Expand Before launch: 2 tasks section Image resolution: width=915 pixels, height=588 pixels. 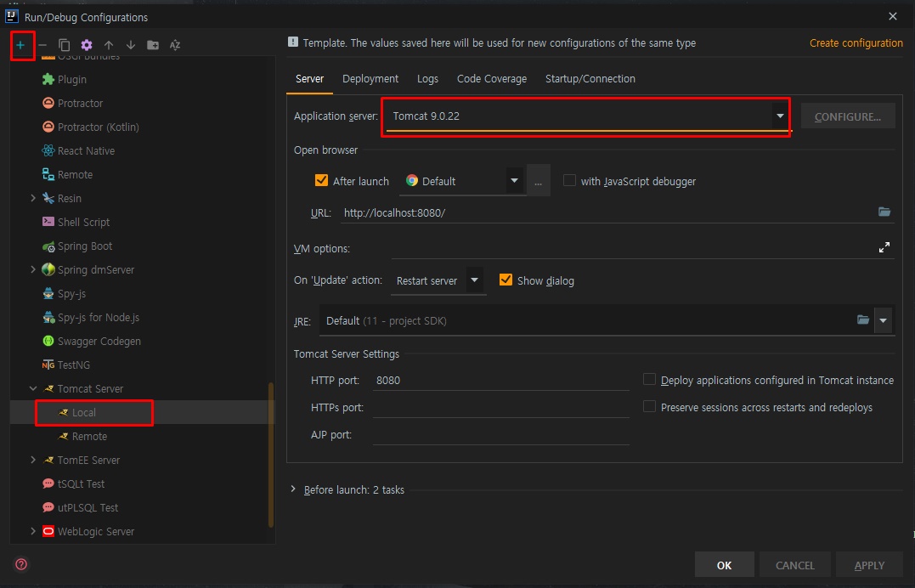coord(293,489)
